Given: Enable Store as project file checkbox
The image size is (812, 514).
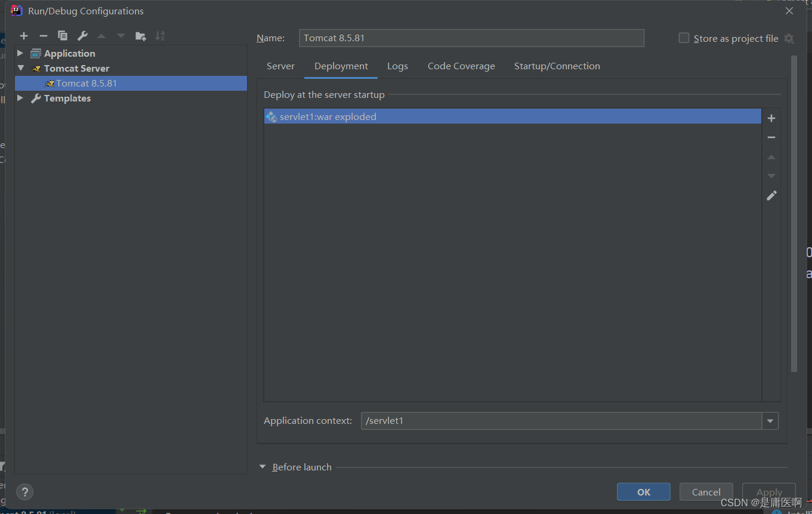Looking at the screenshot, I should click(x=684, y=38).
